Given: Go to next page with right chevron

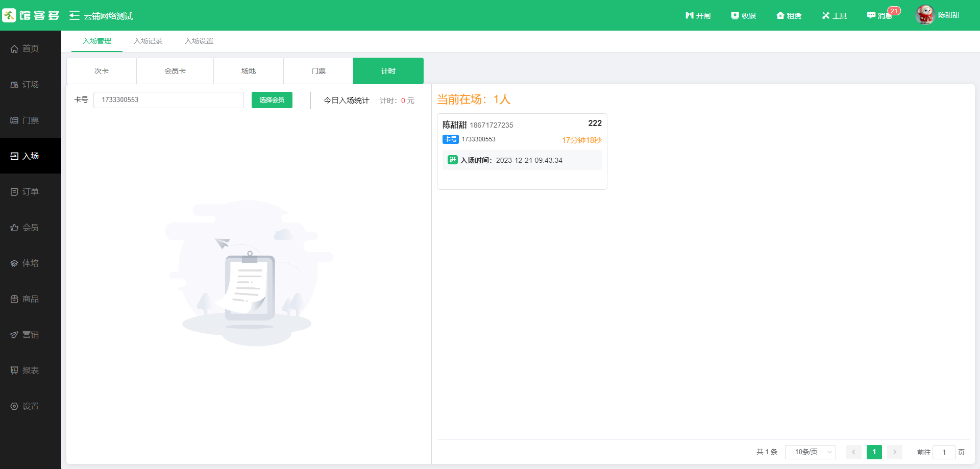Looking at the screenshot, I should point(894,452).
